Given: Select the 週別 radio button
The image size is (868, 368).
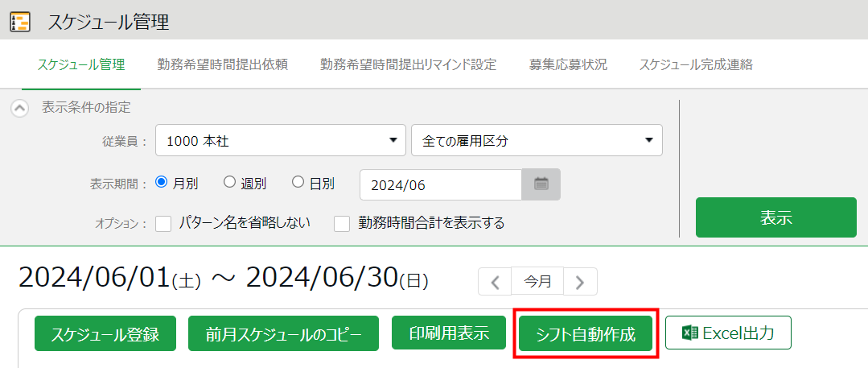Looking at the screenshot, I should (229, 183).
